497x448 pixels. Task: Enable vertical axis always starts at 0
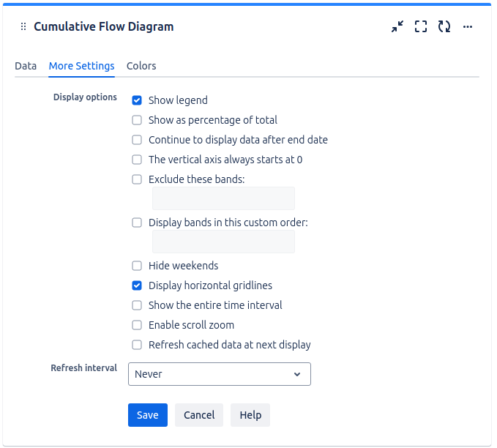coord(137,160)
